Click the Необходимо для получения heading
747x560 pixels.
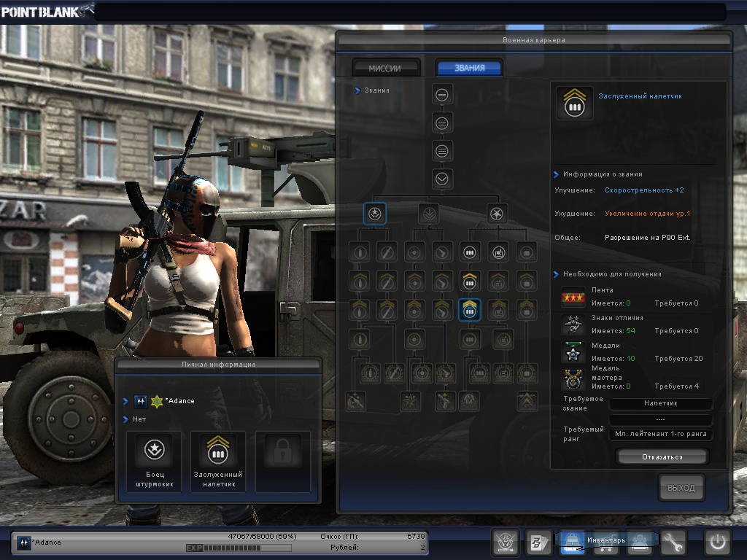(612, 274)
